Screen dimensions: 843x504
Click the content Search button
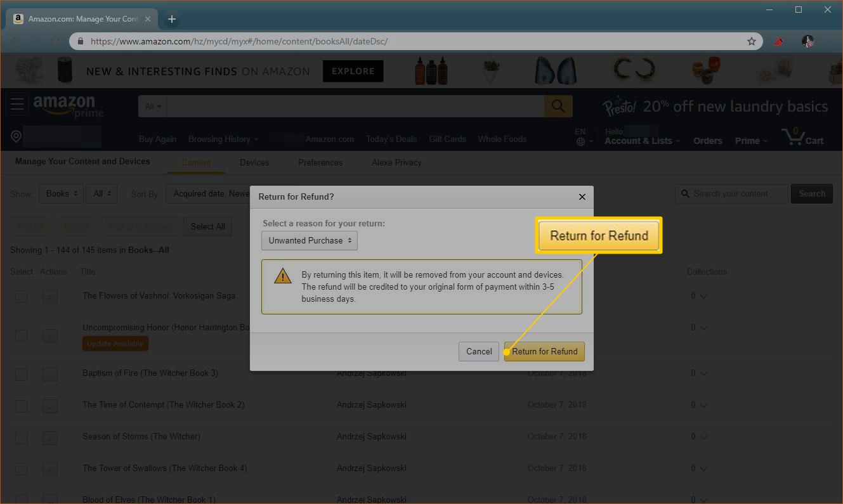812,194
